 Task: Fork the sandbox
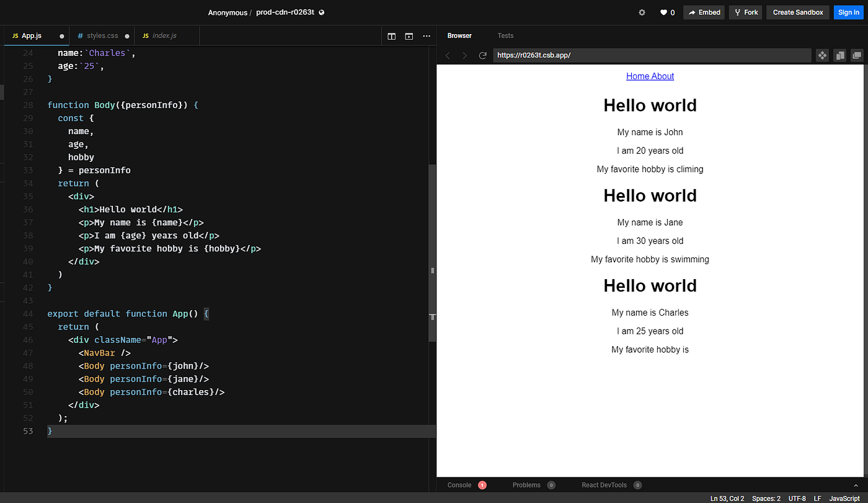pos(745,12)
